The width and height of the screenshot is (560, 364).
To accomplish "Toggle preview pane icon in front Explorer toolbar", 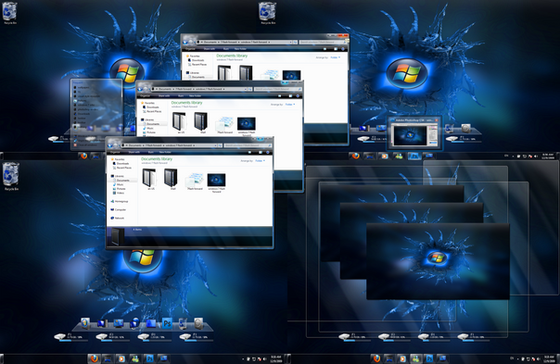I will point(260,152).
